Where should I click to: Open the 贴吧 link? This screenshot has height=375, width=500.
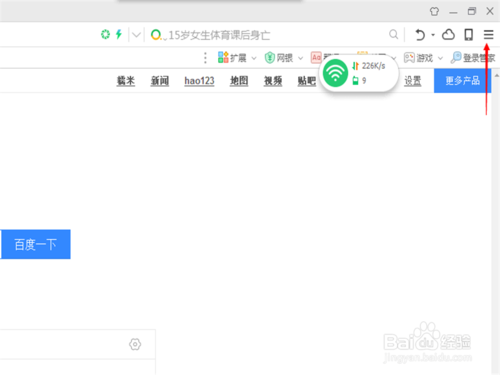[x=307, y=81]
